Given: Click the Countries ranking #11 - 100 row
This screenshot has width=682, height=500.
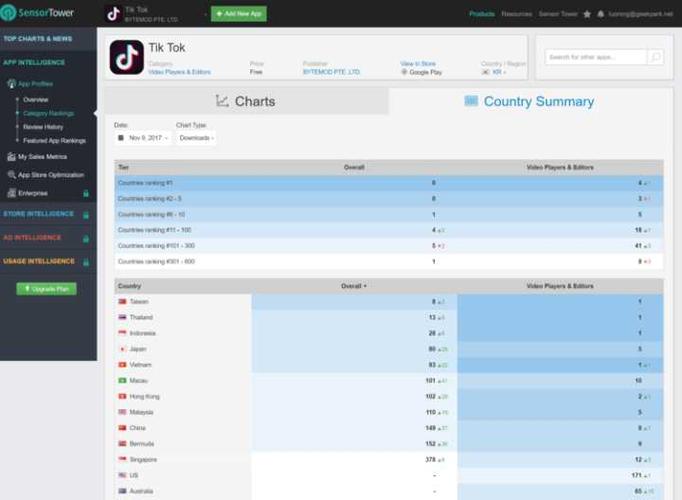Looking at the screenshot, I should point(389,230).
